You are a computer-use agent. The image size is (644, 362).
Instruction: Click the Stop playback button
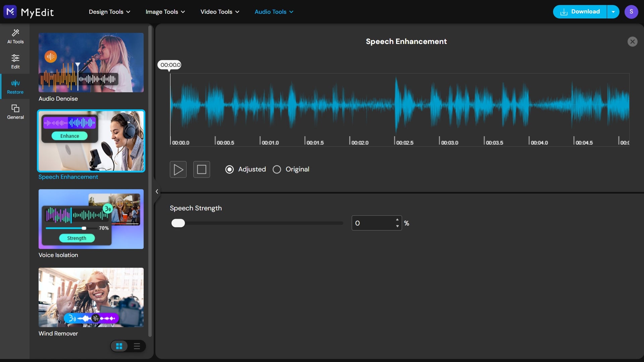(x=201, y=169)
